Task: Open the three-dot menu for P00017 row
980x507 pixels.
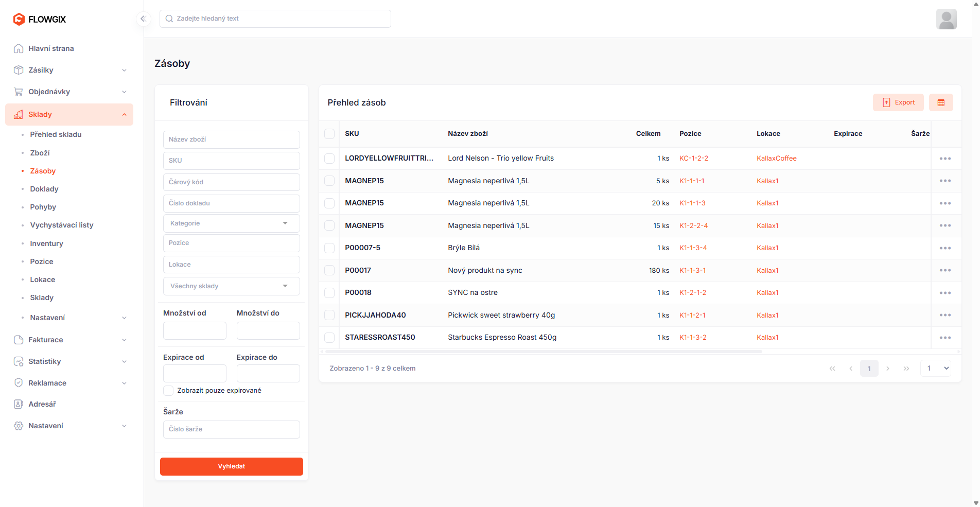Action: point(945,270)
